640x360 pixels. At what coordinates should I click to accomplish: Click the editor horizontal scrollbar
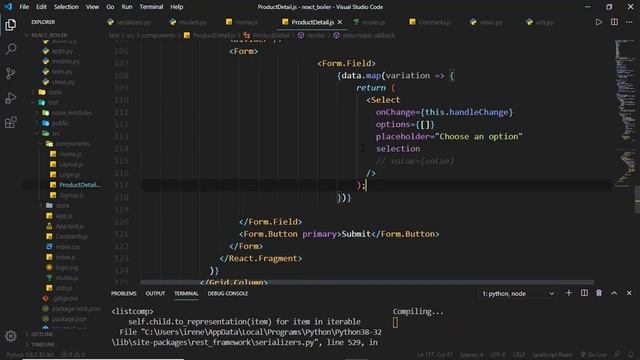[367, 282]
